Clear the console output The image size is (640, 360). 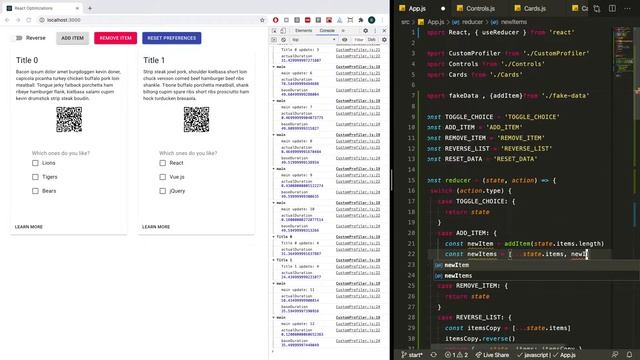pos(283,40)
